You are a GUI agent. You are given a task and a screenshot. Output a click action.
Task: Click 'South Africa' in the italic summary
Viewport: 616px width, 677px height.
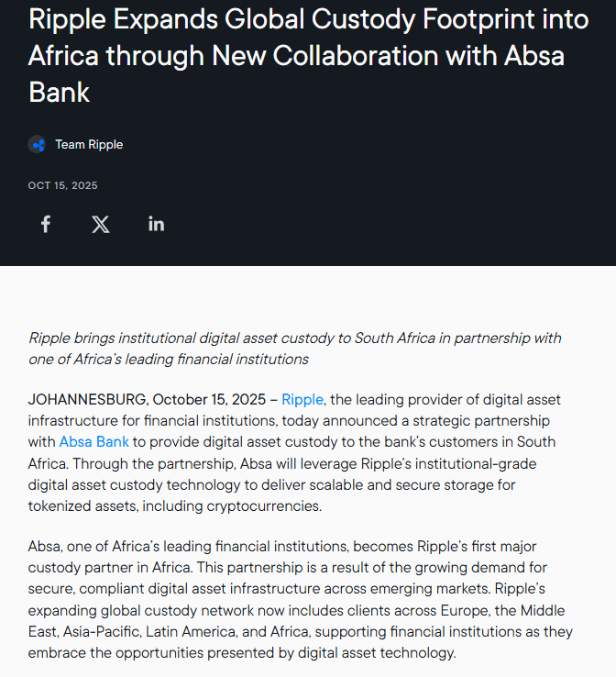(x=396, y=338)
